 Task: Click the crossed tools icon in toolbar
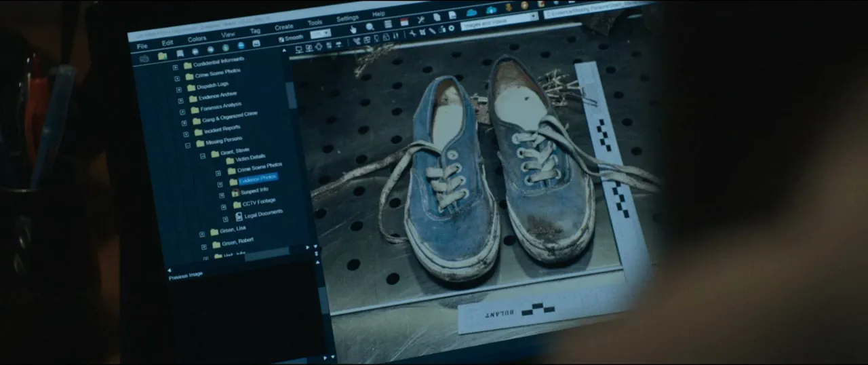pyautogui.click(x=421, y=20)
